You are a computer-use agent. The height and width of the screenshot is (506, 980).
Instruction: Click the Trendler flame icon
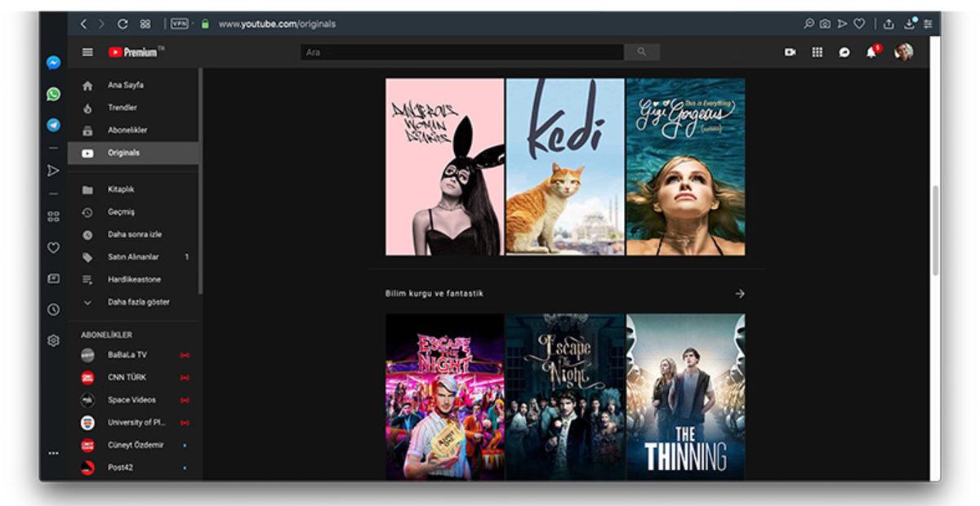[x=90, y=107]
